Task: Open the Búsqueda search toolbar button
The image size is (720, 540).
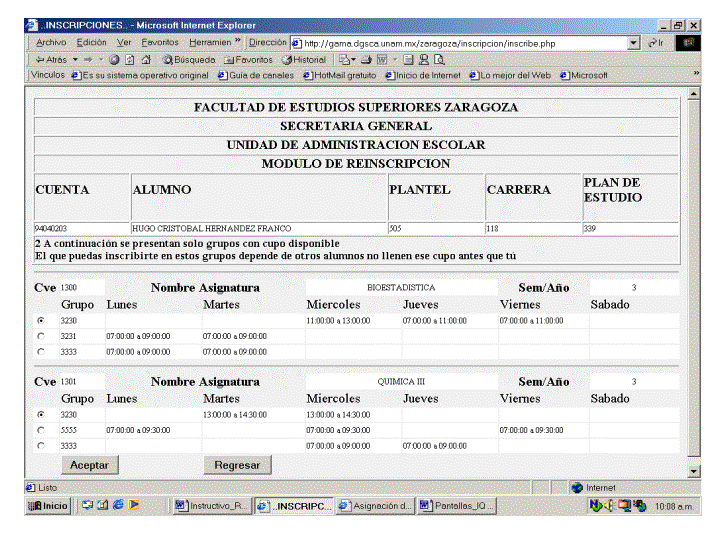Action: point(182,59)
